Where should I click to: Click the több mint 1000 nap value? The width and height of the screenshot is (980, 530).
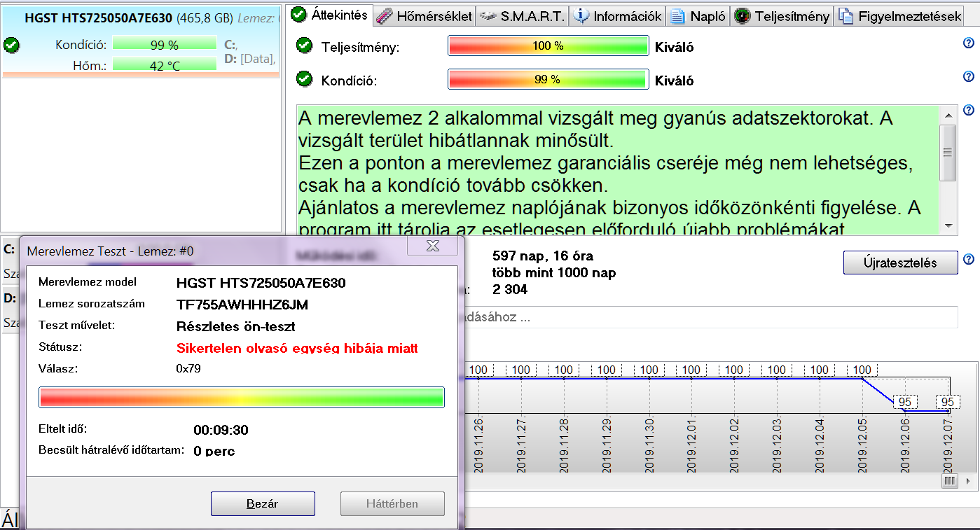[x=554, y=272]
